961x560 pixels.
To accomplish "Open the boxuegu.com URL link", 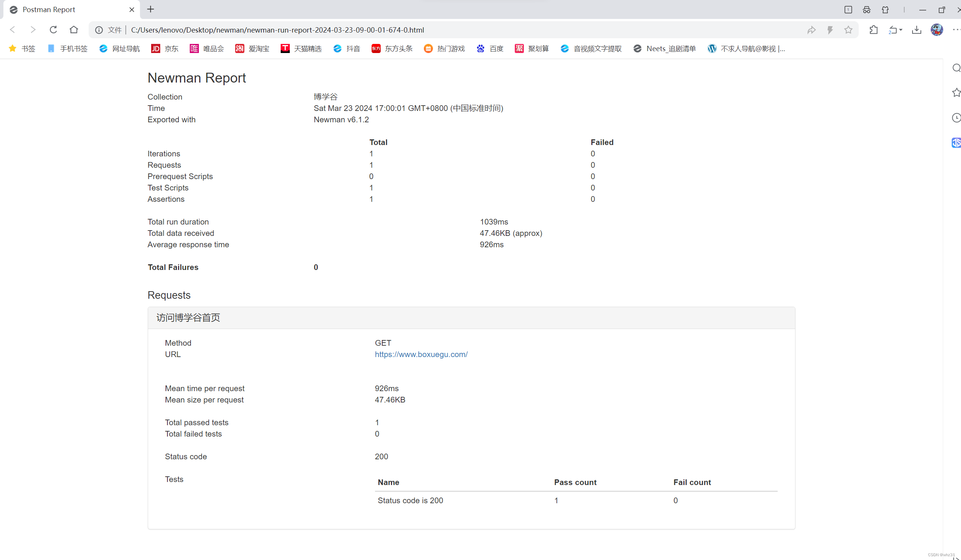I will point(421,354).
